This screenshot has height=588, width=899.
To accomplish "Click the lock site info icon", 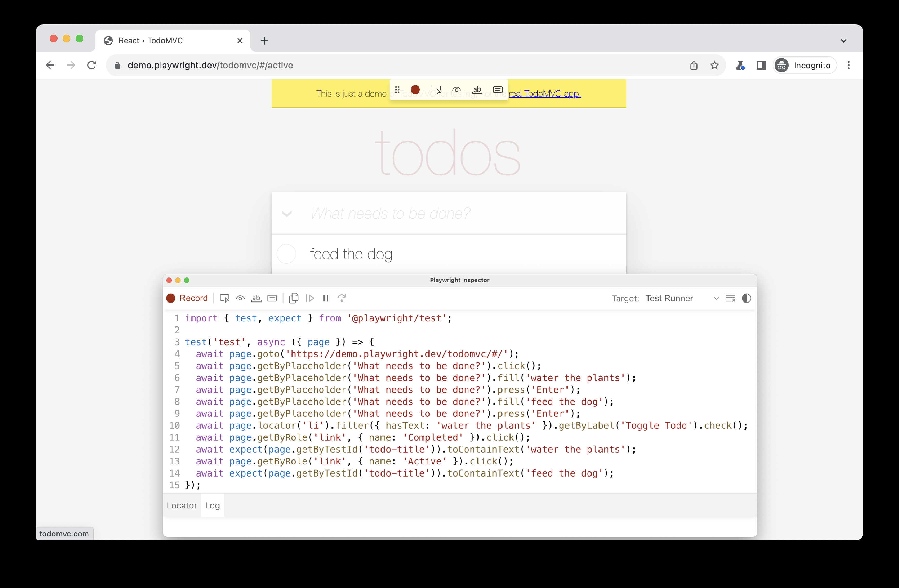I will pos(117,65).
